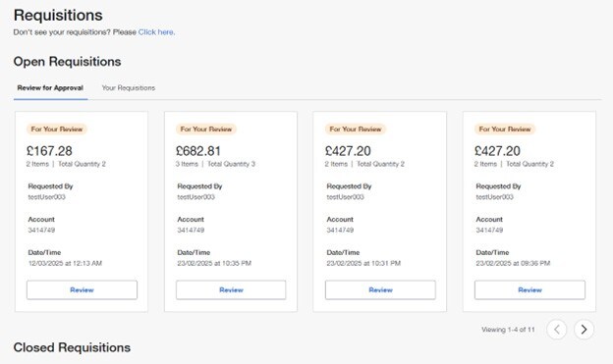Review requisition dated 23/02/2025 at 10:31 PM
This screenshot has width=613, height=364.
pyautogui.click(x=380, y=289)
